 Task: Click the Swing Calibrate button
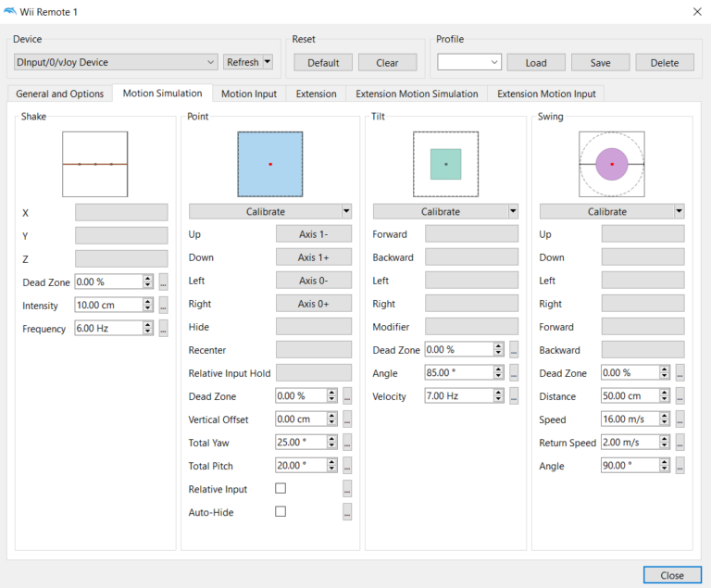click(x=606, y=211)
